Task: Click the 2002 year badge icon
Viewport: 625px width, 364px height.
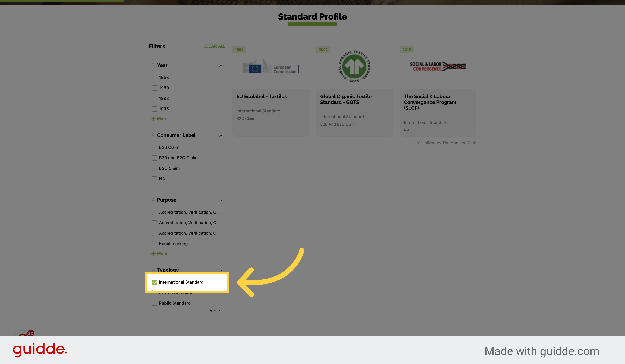Action: point(323,49)
